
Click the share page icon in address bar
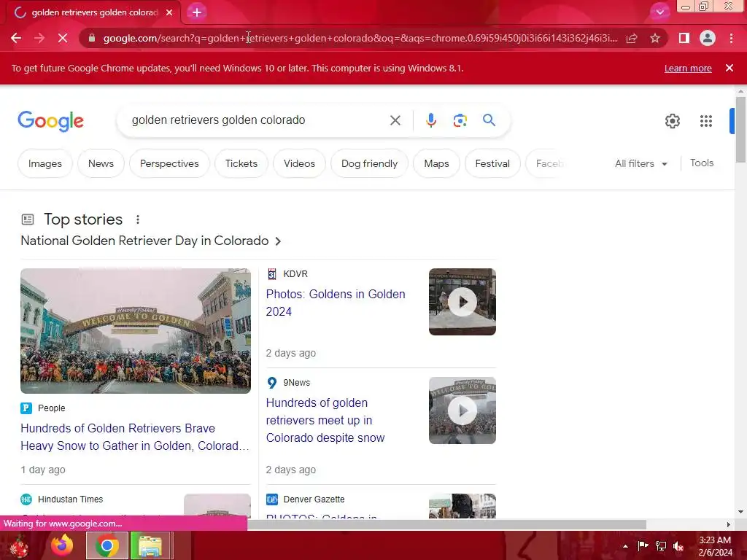(x=632, y=38)
